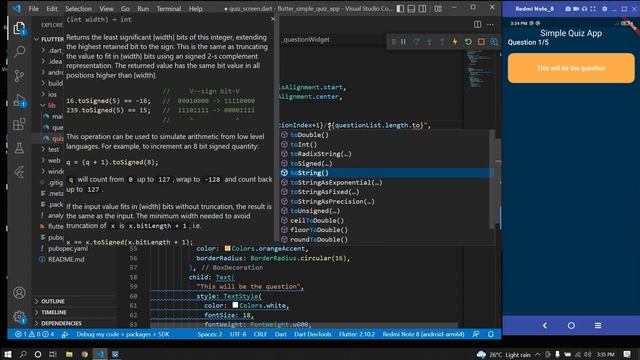
Task: Open the Edit menu
Action: 52,8
